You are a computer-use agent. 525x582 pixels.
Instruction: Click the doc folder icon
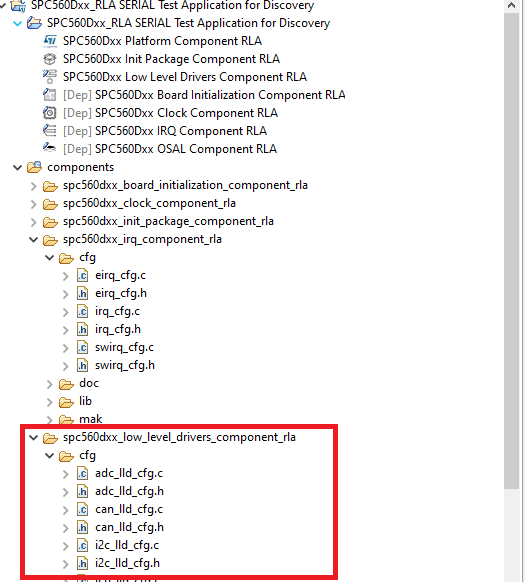(66, 384)
